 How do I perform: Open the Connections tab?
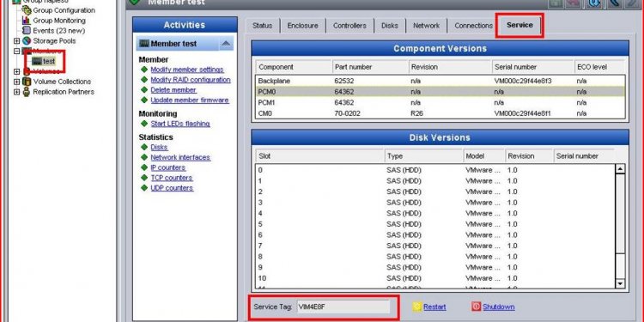pos(473,26)
